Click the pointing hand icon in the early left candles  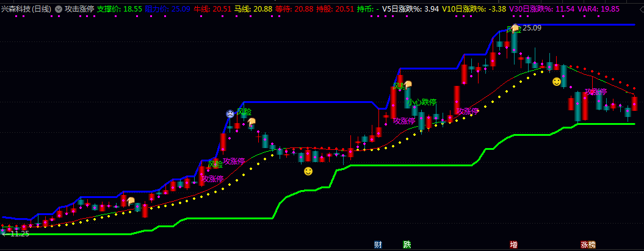click(x=131, y=201)
